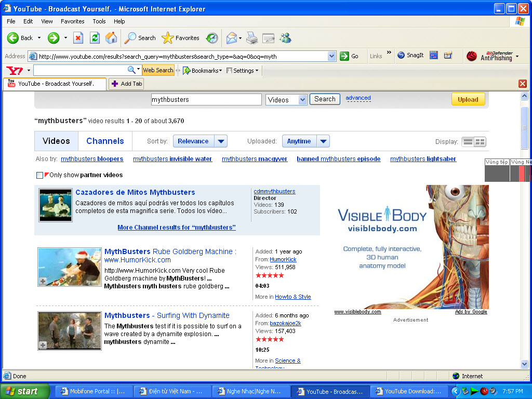Switch to Mobifone Portal taskbar window

[x=94, y=391]
